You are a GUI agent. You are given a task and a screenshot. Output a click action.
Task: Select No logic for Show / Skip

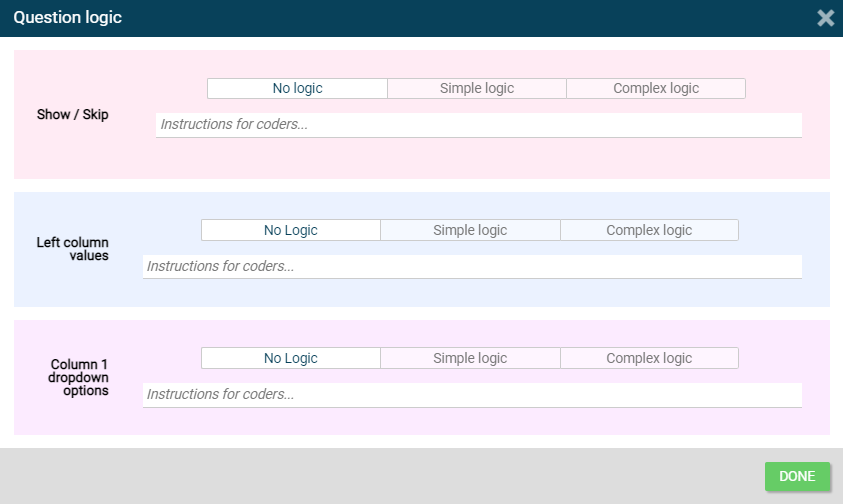point(297,89)
